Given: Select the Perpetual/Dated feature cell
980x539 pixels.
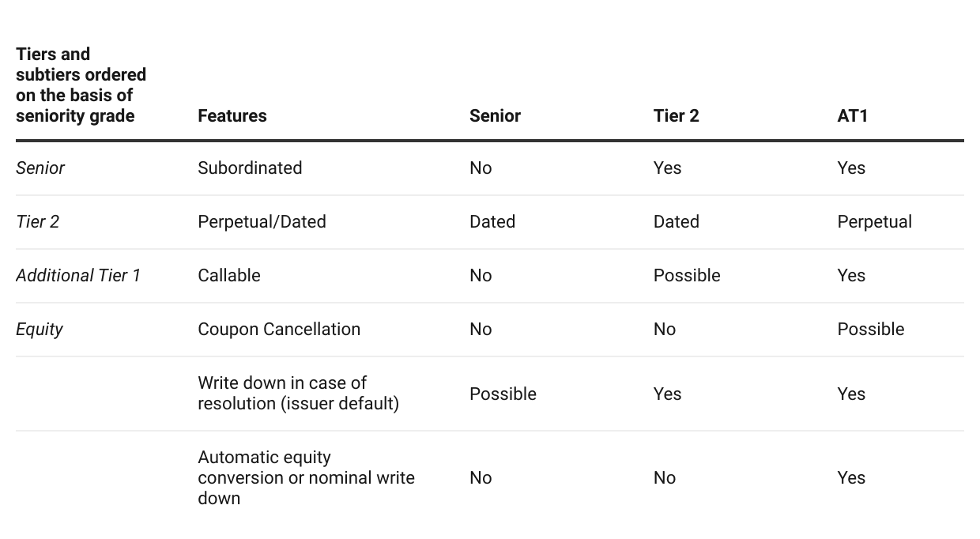Looking at the screenshot, I should (x=262, y=222).
